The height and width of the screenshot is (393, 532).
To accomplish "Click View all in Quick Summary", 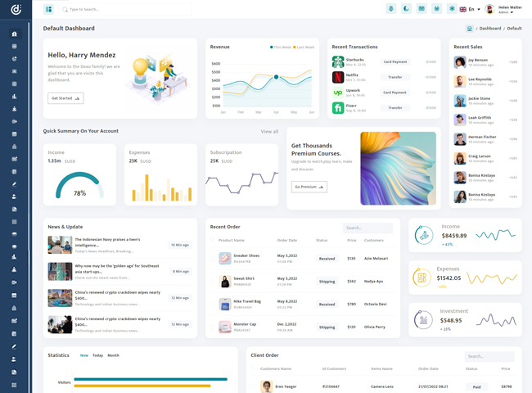I will click(x=269, y=131).
